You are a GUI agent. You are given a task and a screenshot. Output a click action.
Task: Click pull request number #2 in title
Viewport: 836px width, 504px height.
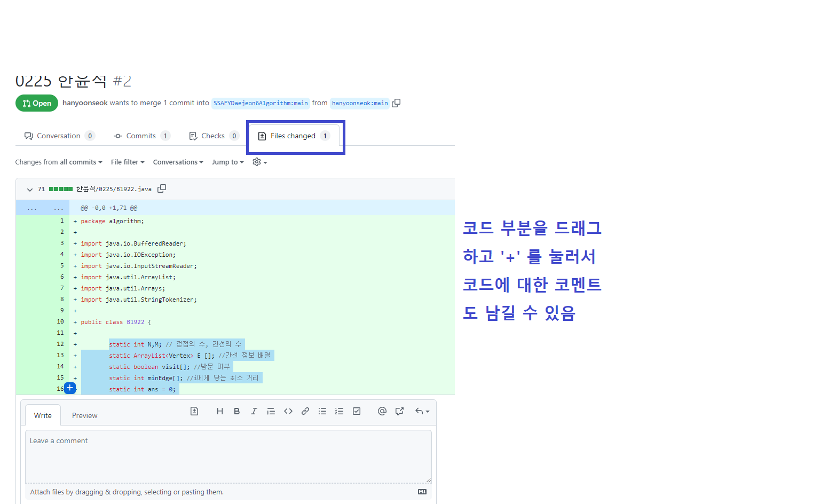pos(122,81)
